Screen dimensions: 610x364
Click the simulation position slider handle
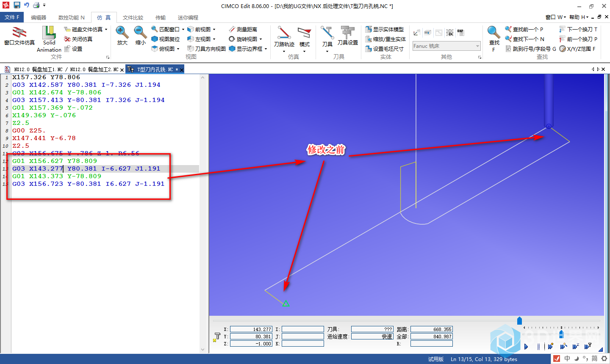[519, 321]
